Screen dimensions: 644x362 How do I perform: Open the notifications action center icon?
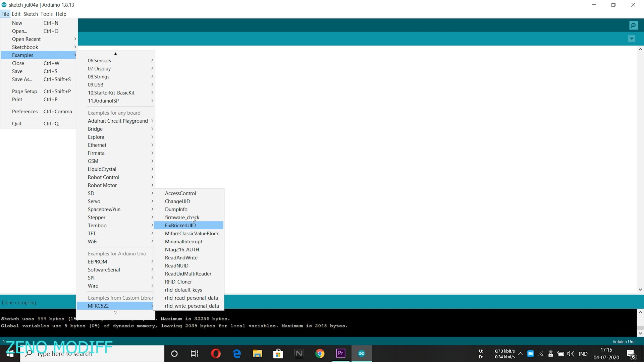click(631, 354)
